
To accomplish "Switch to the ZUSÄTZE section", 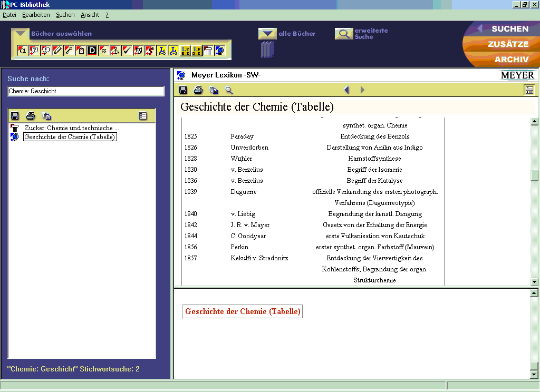I will click(508, 44).
